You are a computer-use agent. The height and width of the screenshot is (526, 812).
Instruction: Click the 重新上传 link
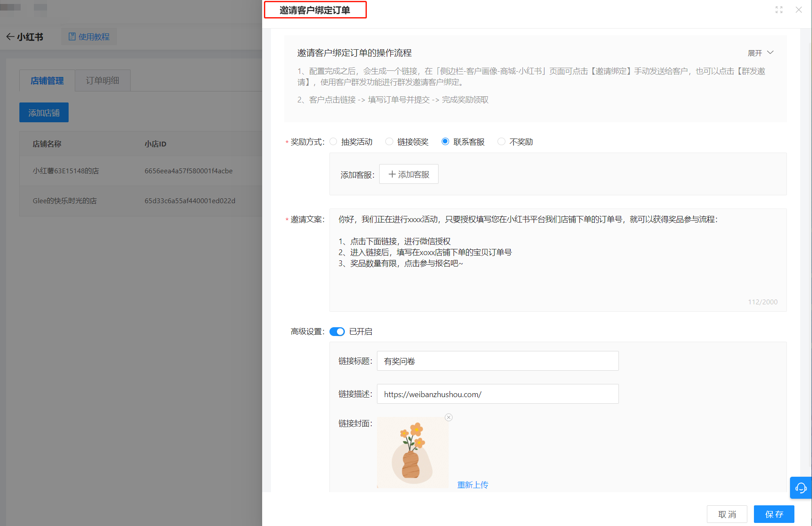[472, 485]
